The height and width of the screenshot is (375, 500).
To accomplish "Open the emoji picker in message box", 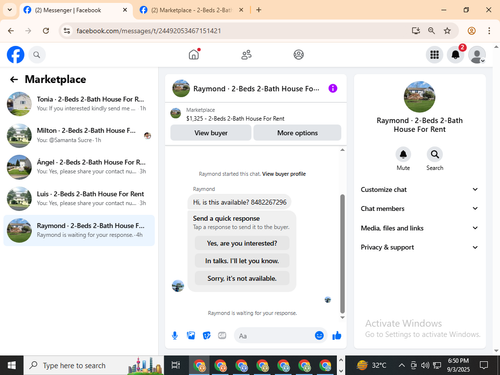I will point(319,335).
